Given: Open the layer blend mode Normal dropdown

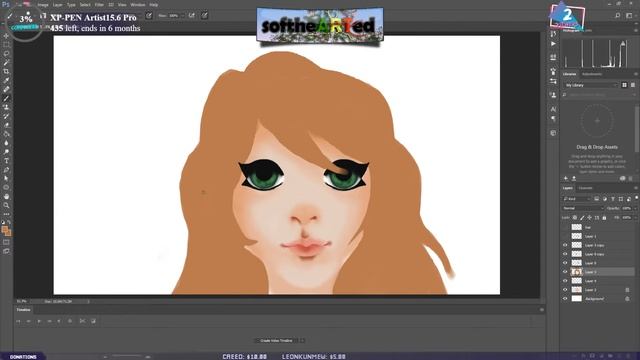Looking at the screenshot, I should point(583,208).
